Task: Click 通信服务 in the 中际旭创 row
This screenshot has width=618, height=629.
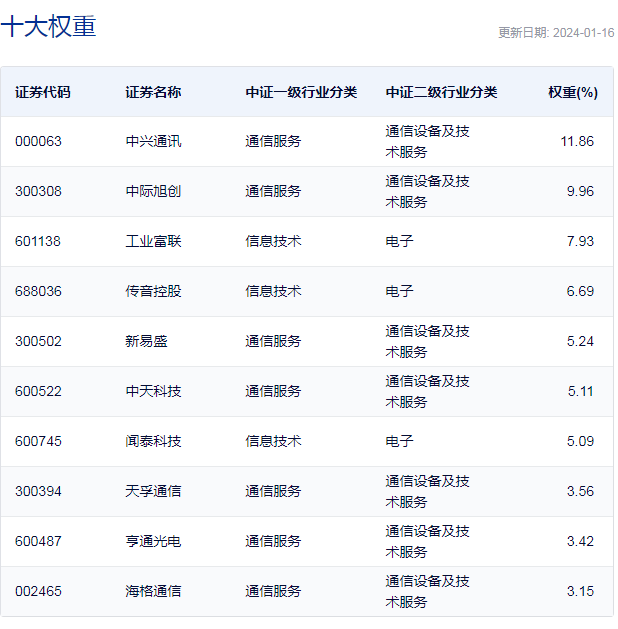Action: coord(273,191)
